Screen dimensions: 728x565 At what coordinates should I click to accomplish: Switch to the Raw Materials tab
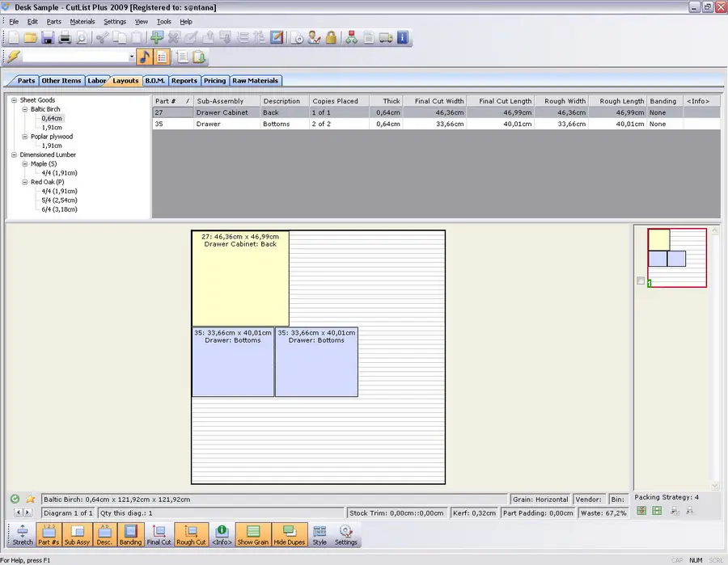coord(256,81)
